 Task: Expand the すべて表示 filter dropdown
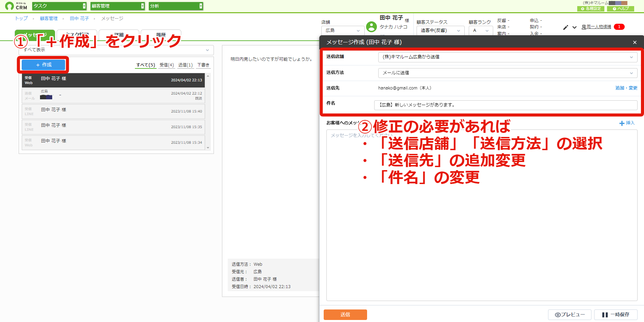[116, 50]
